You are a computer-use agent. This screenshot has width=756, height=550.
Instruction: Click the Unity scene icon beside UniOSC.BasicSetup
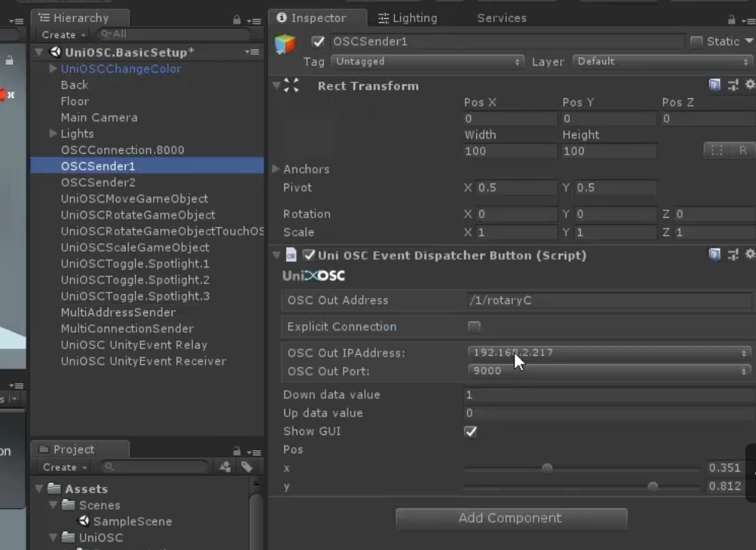click(56, 52)
